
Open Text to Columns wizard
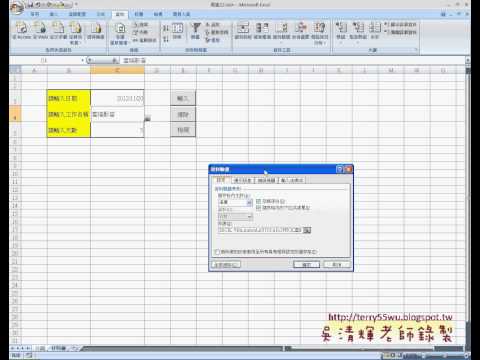pos(243,31)
